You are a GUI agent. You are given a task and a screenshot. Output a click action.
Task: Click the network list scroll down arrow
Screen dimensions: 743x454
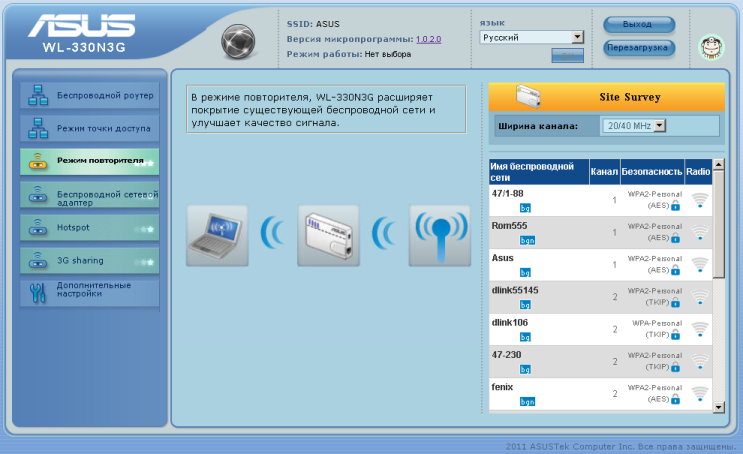click(x=718, y=407)
